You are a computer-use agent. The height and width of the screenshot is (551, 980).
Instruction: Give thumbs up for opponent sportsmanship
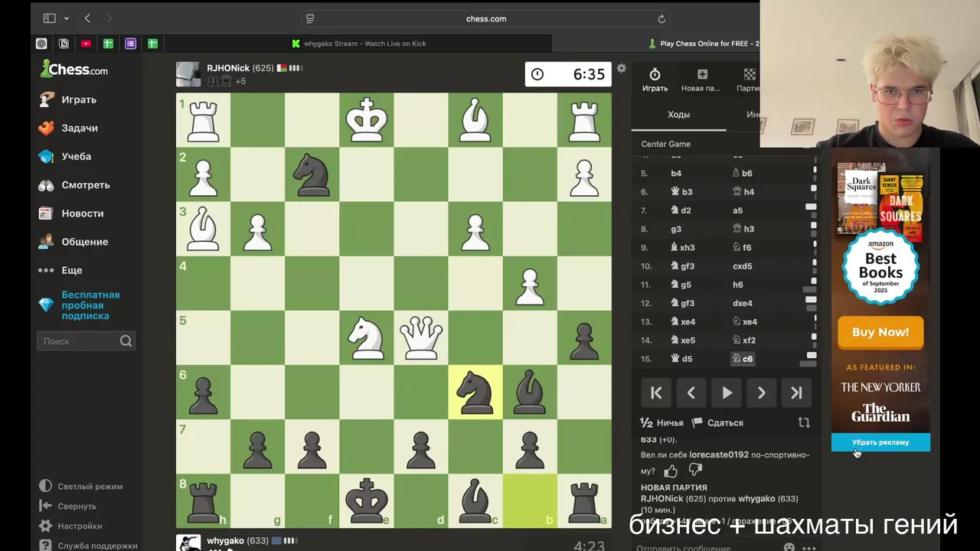(671, 471)
